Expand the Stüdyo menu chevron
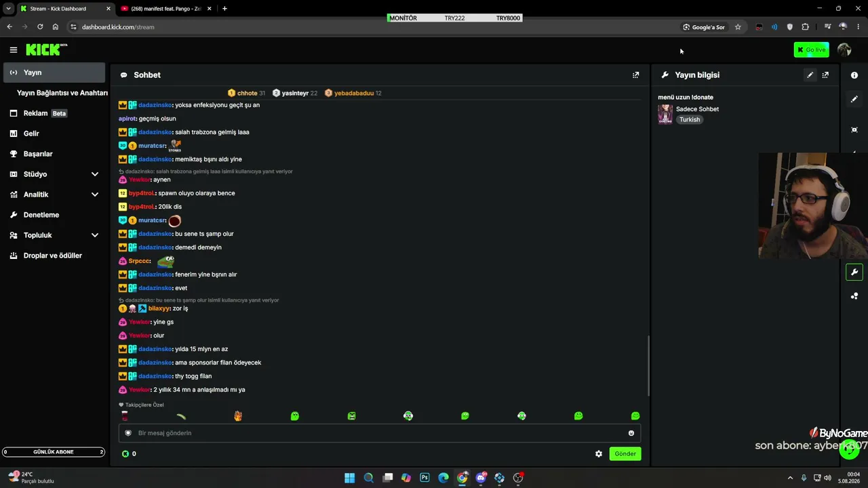The height and width of the screenshot is (488, 868). click(95, 174)
